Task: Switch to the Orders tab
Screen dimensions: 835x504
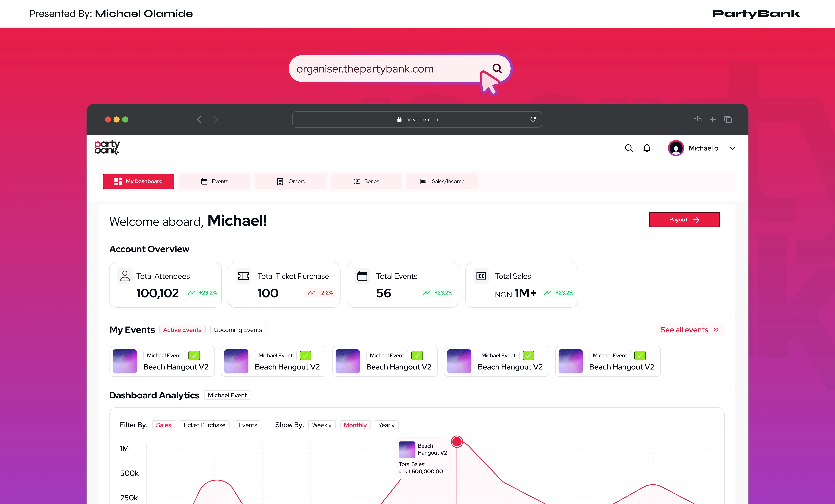Action: tap(290, 181)
